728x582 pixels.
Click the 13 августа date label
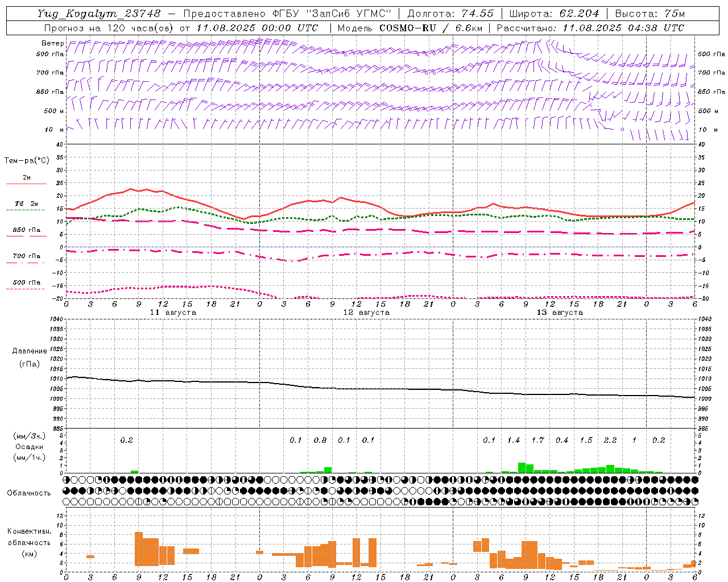[560, 313]
